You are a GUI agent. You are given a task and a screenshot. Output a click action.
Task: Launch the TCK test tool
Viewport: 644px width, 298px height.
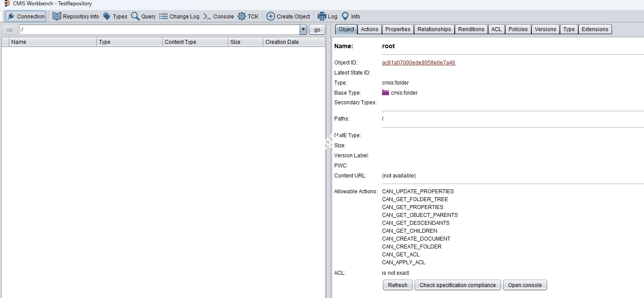pos(248,16)
